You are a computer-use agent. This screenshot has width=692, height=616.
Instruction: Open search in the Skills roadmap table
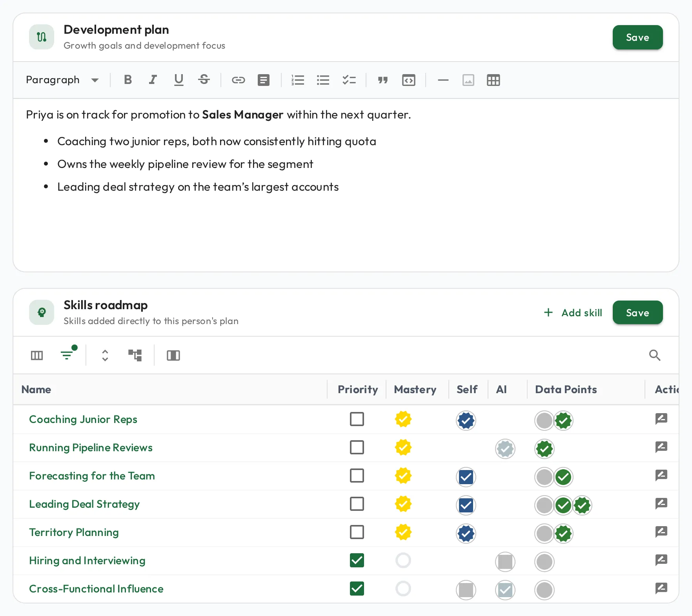tap(655, 355)
